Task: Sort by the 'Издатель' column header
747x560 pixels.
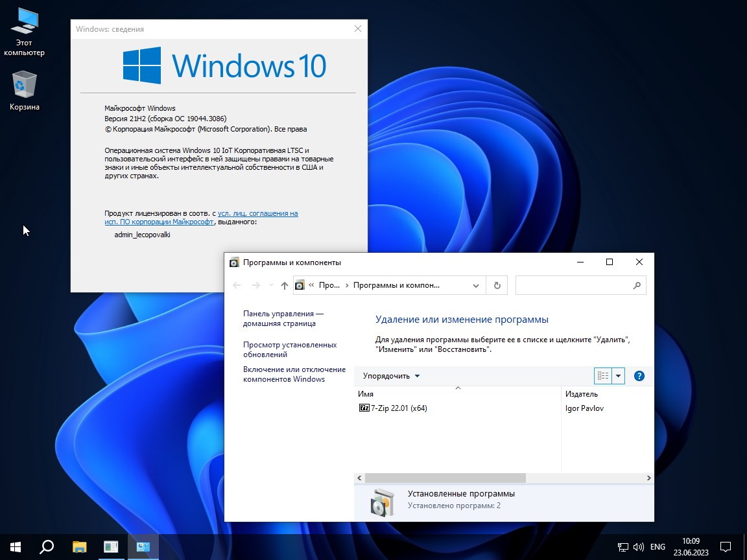Action: [x=607, y=394]
